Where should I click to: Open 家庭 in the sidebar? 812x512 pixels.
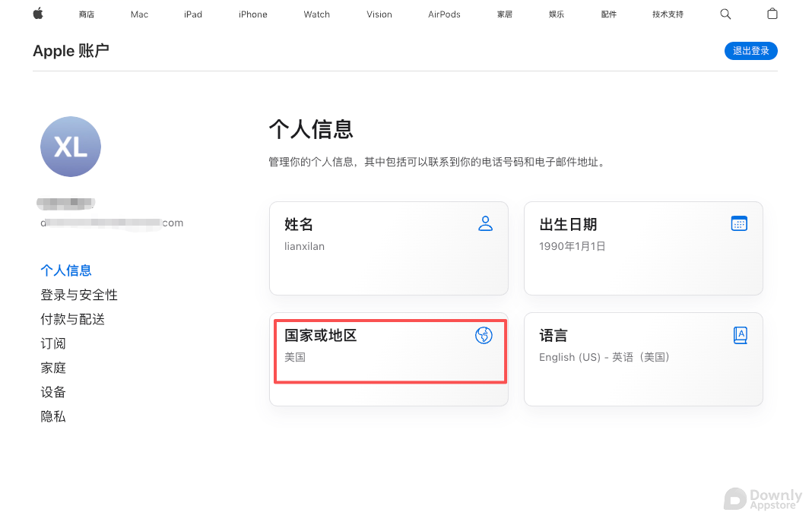[x=52, y=368]
